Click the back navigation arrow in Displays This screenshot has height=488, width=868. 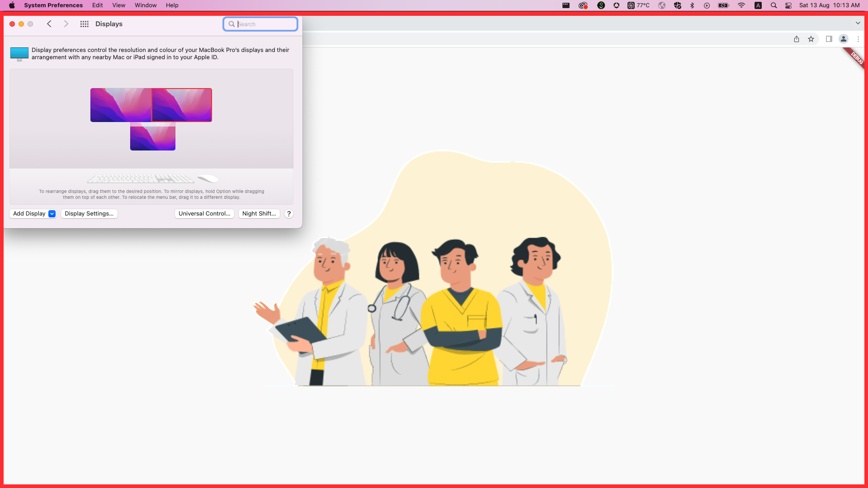pyautogui.click(x=50, y=24)
